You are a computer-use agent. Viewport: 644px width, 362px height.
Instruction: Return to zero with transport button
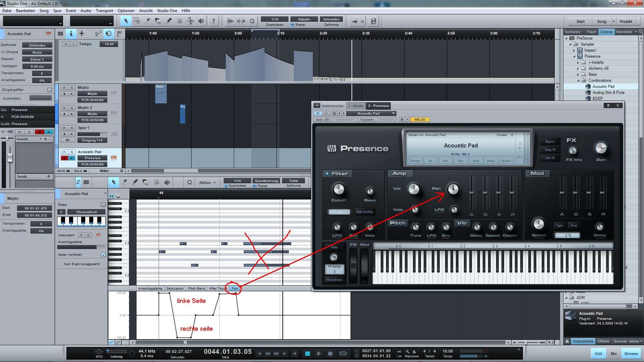coord(294,353)
